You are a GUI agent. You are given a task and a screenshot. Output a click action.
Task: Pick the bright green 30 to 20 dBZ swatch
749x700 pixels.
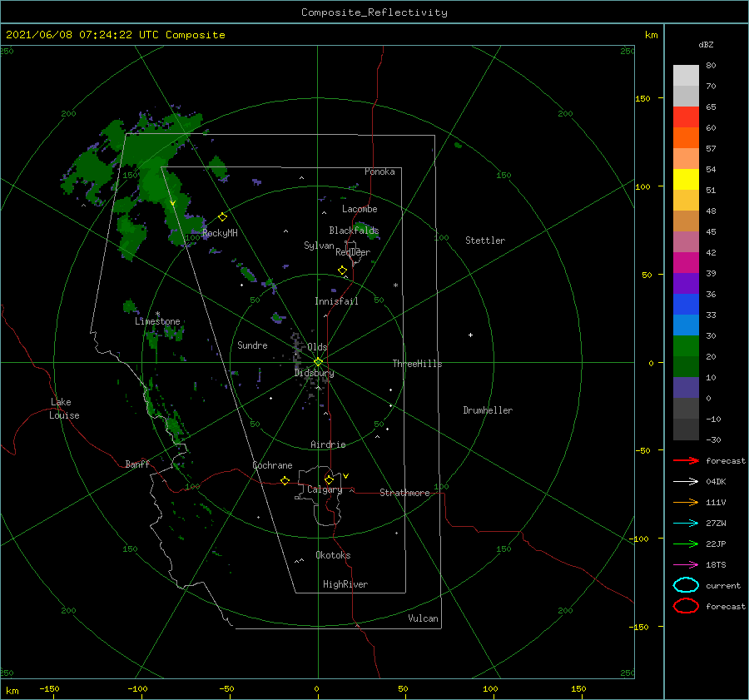click(x=686, y=346)
